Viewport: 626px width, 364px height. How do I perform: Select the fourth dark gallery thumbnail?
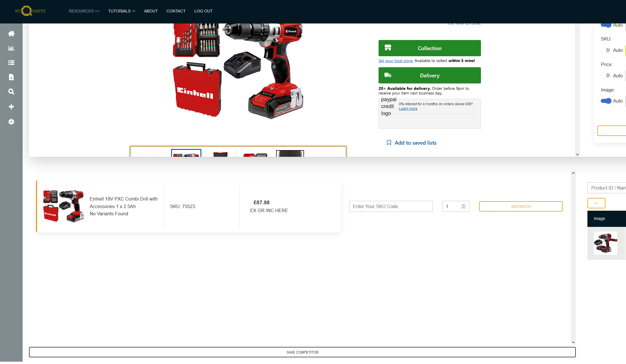pyautogui.click(x=290, y=154)
